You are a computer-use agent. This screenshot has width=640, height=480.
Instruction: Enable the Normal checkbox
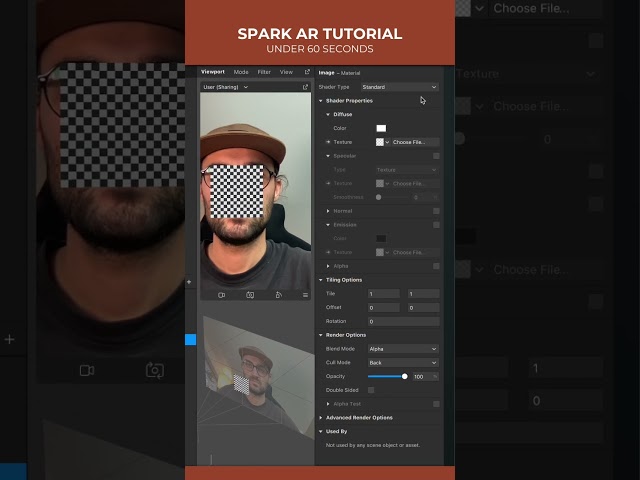[x=436, y=211]
